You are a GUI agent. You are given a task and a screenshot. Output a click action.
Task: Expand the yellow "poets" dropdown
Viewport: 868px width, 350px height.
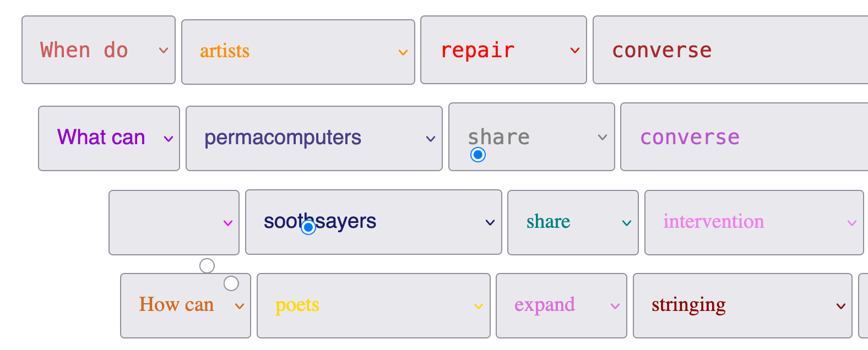pos(373,305)
